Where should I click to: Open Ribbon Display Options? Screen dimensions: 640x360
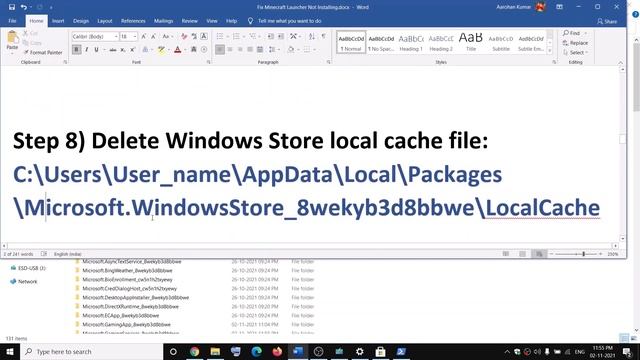click(559, 7)
